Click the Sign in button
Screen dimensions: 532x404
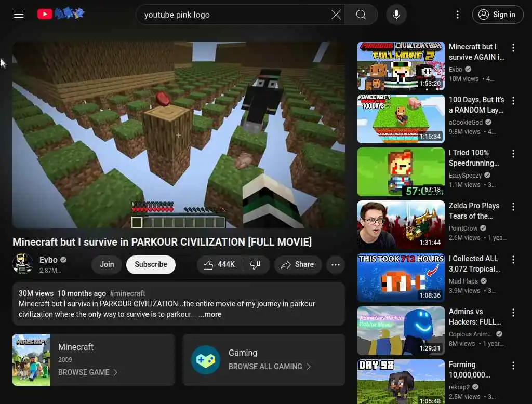tap(497, 15)
